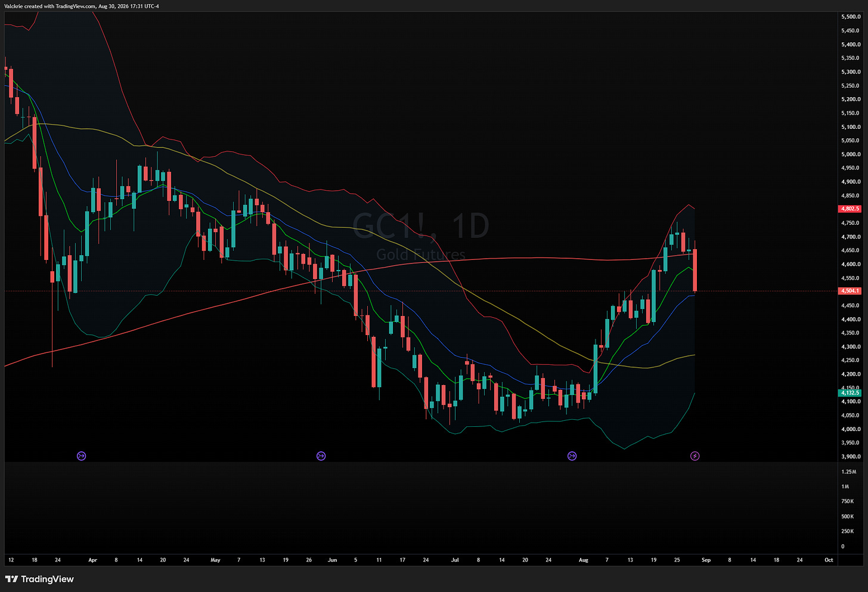This screenshot has width=868, height=592.
Task: Click the red 4,802.5 price label
Action: (850, 209)
